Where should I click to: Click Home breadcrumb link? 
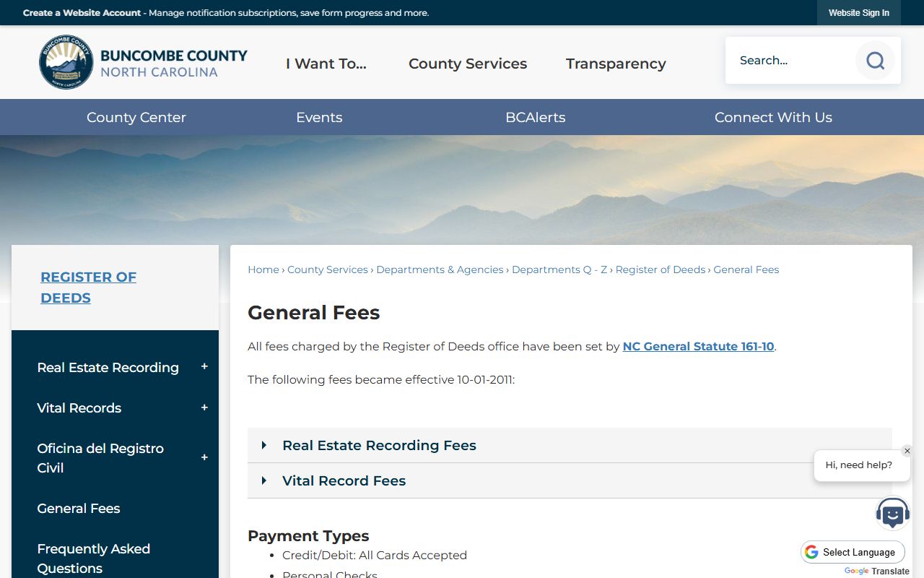coord(263,269)
